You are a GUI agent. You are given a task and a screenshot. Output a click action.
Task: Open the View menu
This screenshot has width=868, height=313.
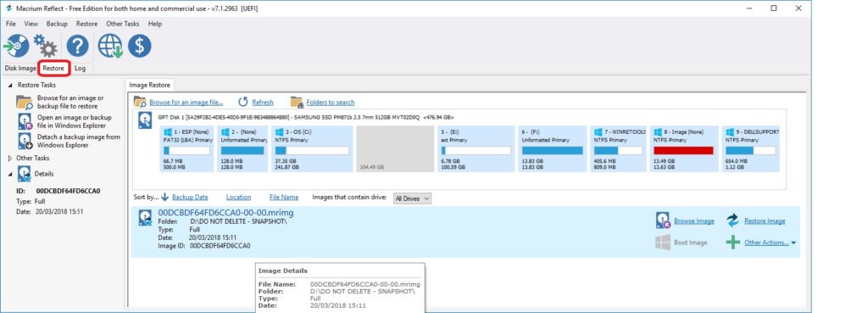tap(31, 24)
